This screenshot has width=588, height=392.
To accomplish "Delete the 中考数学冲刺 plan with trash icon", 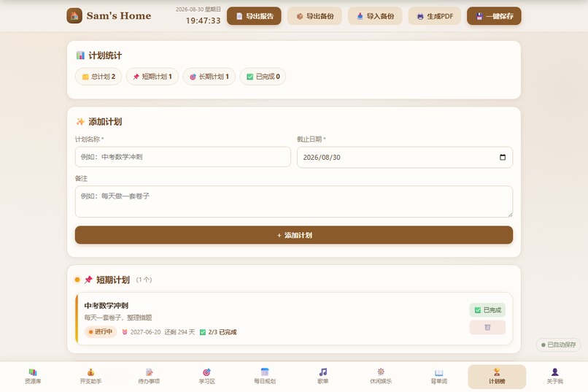I will [487, 328].
